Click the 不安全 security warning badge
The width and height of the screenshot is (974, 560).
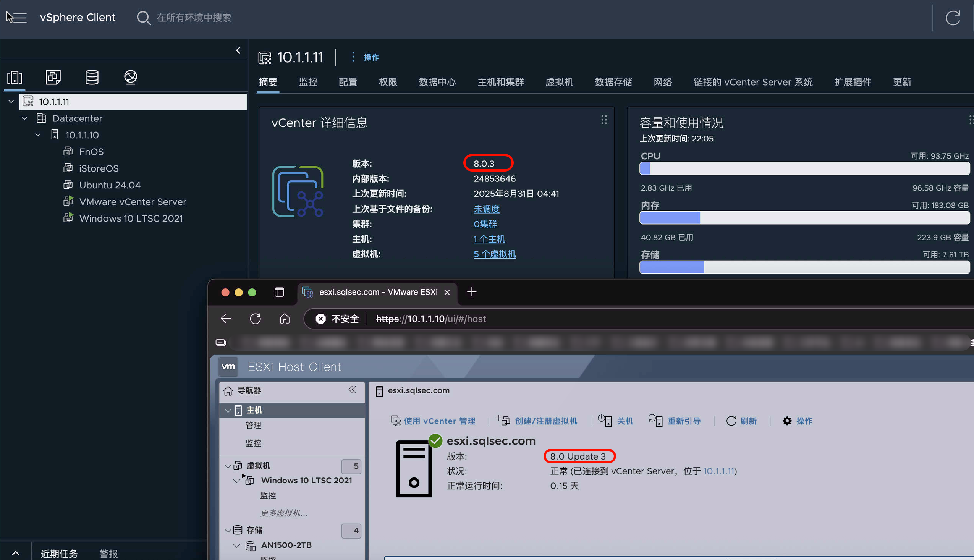337,319
